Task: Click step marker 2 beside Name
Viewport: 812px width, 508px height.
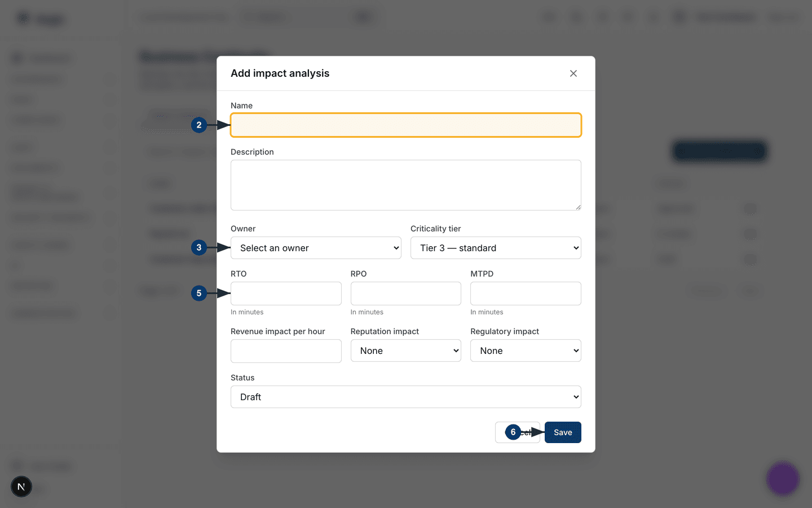Action: tap(199, 125)
